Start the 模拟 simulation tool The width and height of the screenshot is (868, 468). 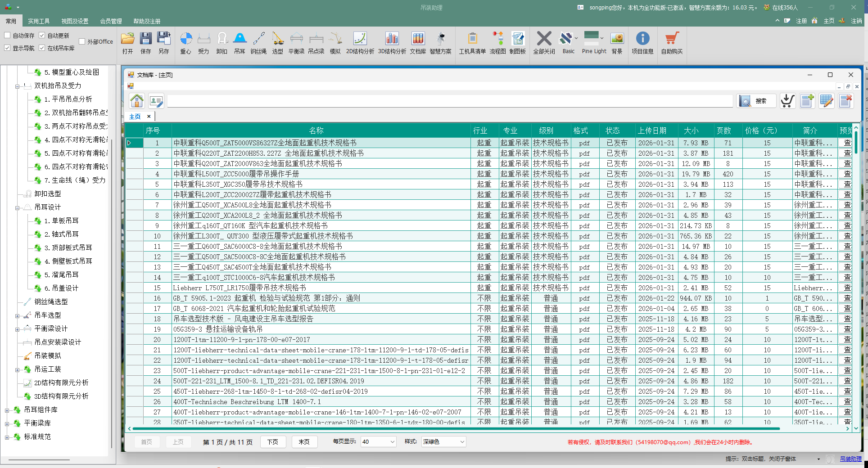[335, 43]
